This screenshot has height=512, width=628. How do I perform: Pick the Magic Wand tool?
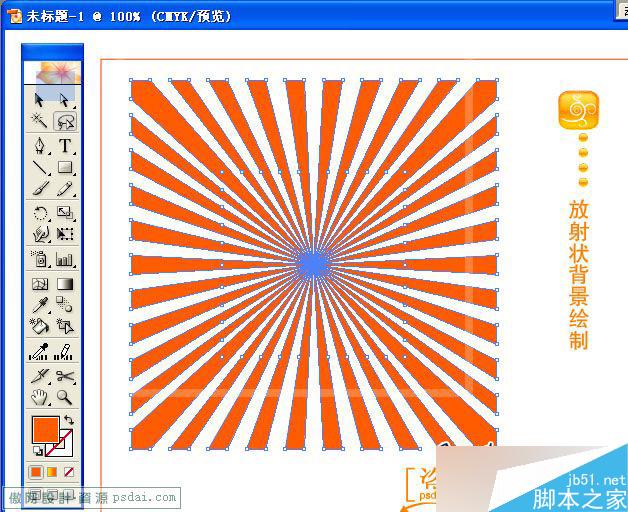pyautogui.click(x=39, y=121)
